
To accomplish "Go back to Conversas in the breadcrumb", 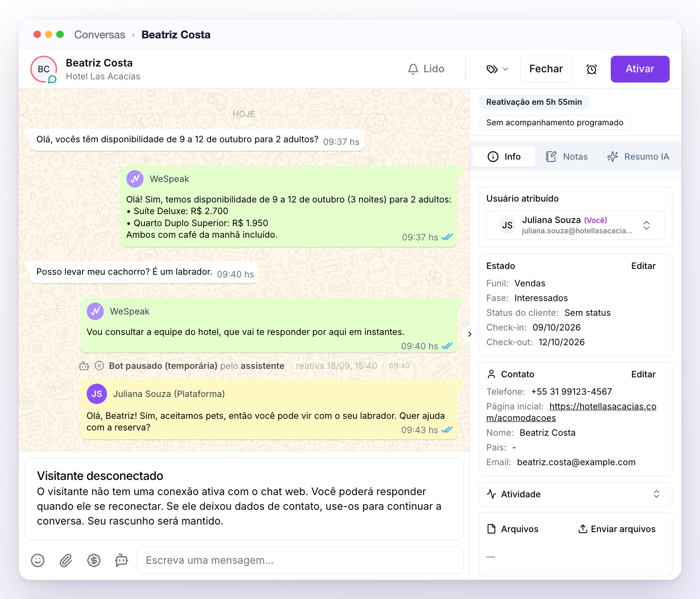I will click(x=99, y=35).
